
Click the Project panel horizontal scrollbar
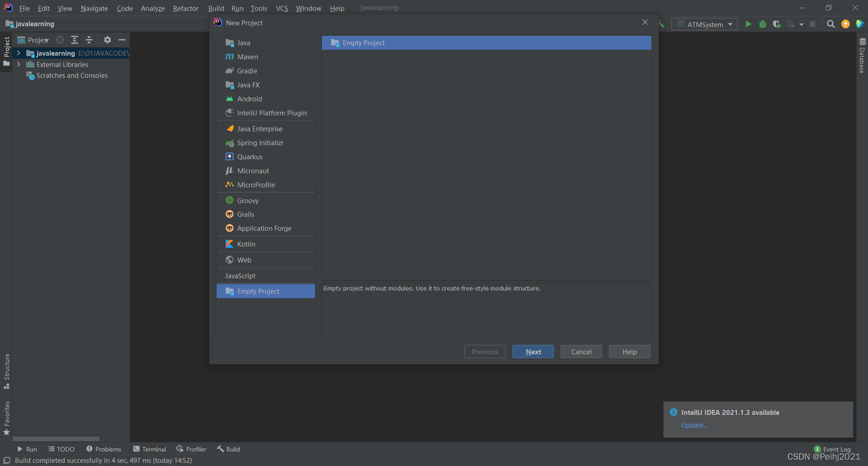(56, 439)
